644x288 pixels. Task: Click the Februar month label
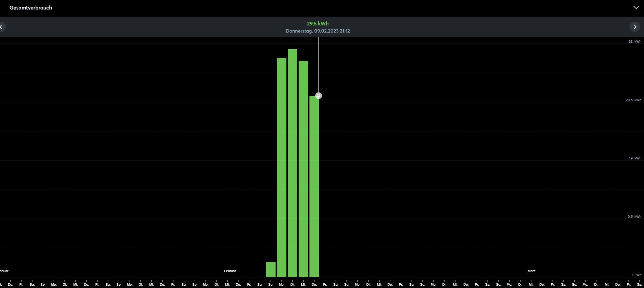(230, 271)
